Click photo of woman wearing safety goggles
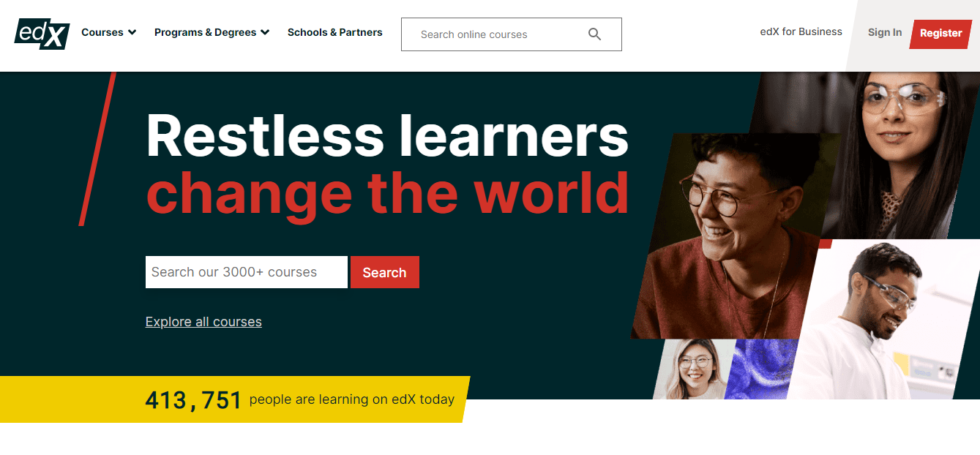This screenshot has height=455, width=980. 900,154
